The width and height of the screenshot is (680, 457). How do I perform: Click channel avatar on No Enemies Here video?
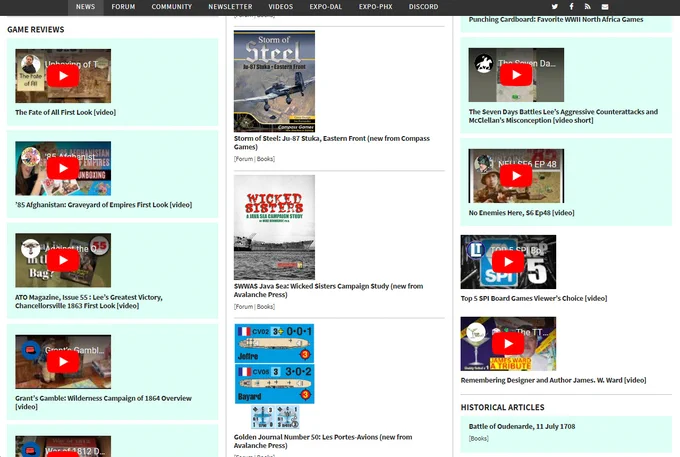484,164
